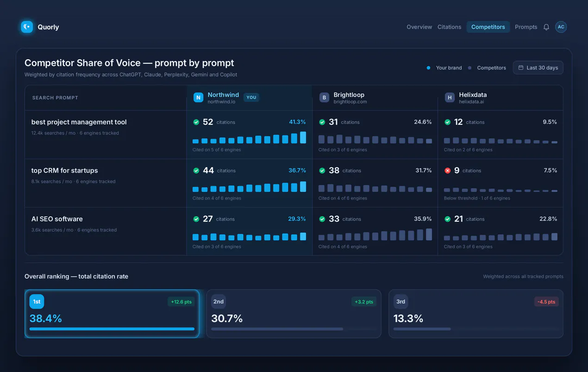Toggle the Competitors legend item
The height and width of the screenshot is (372, 588).
click(x=487, y=68)
